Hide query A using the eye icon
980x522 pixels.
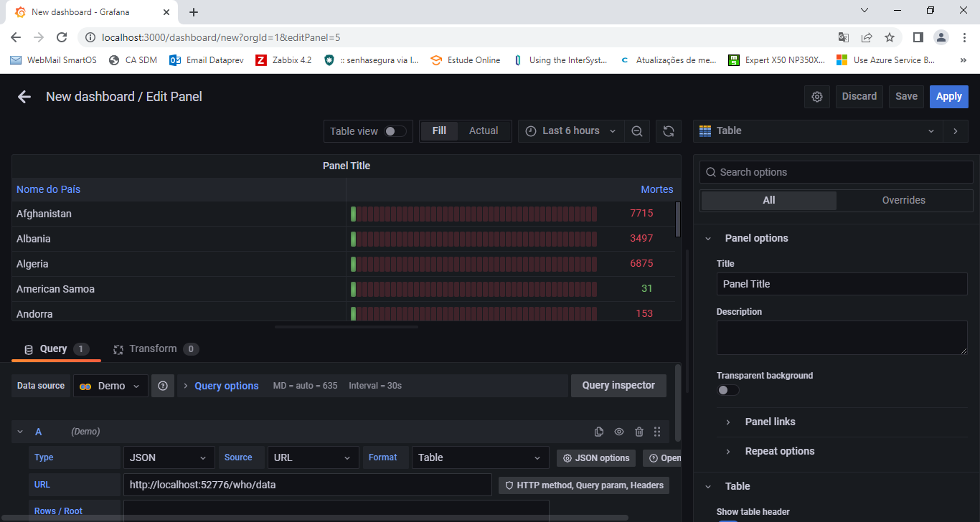(619, 432)
